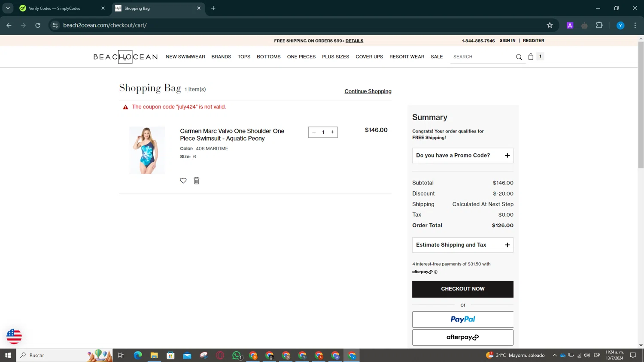The image size is (644, 362).
Task: View site information icon in address bar
Action: pyautogui.click(x=55, y=25)
